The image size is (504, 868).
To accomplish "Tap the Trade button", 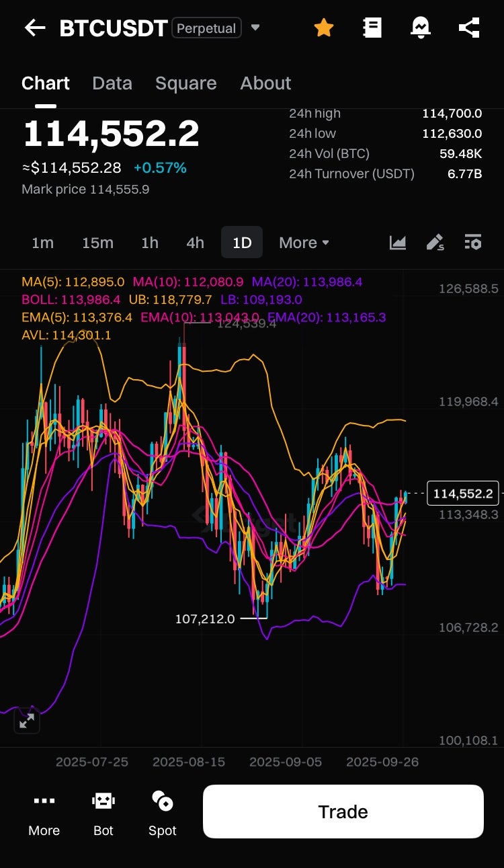I will (343, 812).
